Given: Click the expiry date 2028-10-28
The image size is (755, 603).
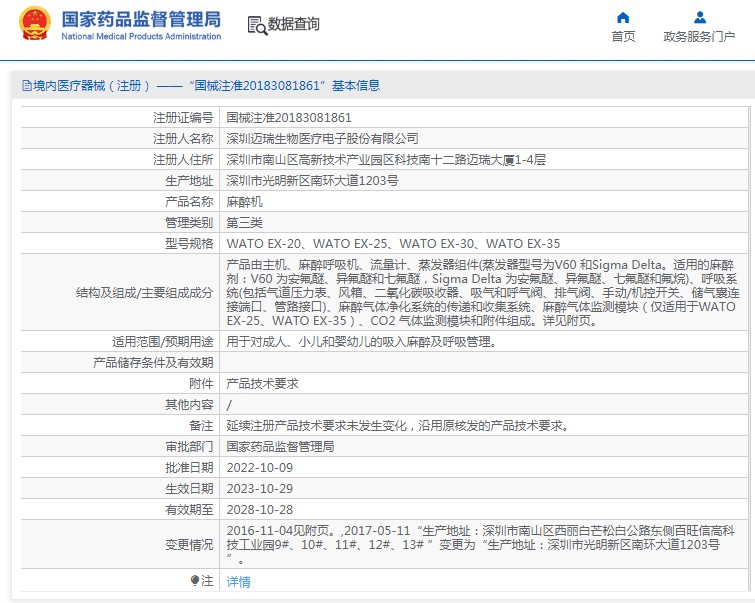Looking at the screenshot, I should (259, 509).
